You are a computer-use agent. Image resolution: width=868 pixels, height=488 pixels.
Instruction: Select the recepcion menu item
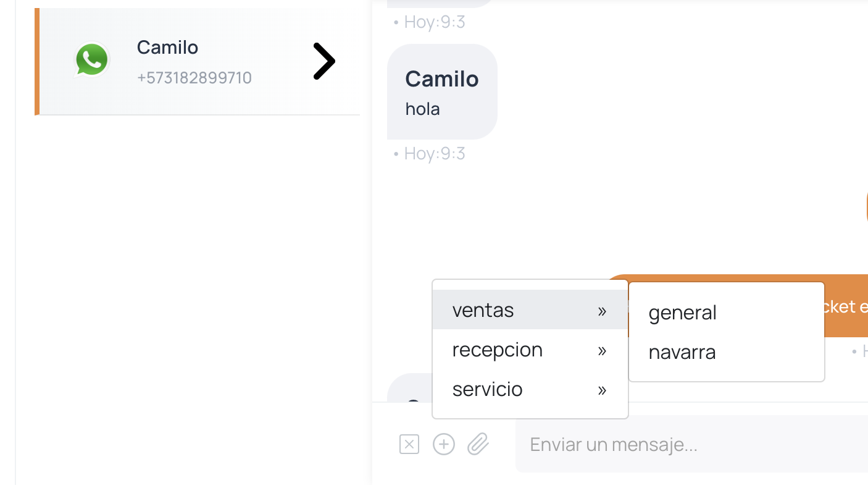[x=497, y=350]
